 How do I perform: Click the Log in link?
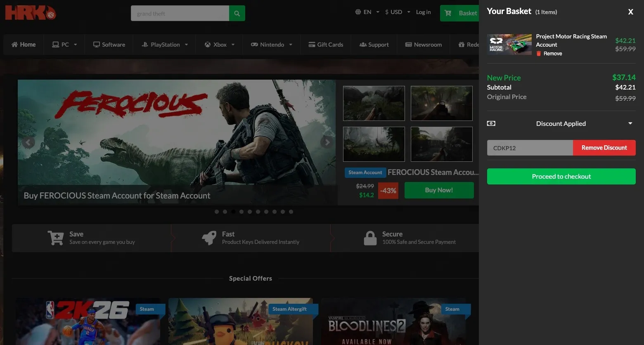423,12
